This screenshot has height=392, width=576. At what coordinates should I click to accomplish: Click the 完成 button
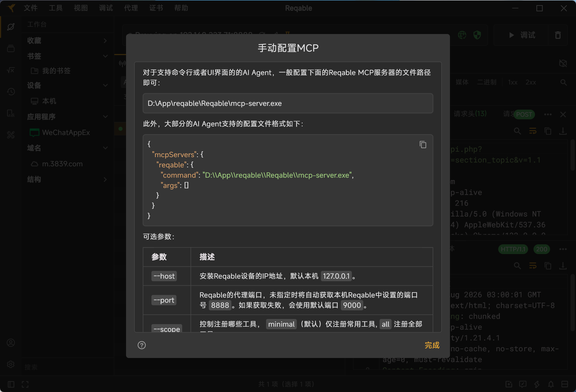[x=432, y=345]
